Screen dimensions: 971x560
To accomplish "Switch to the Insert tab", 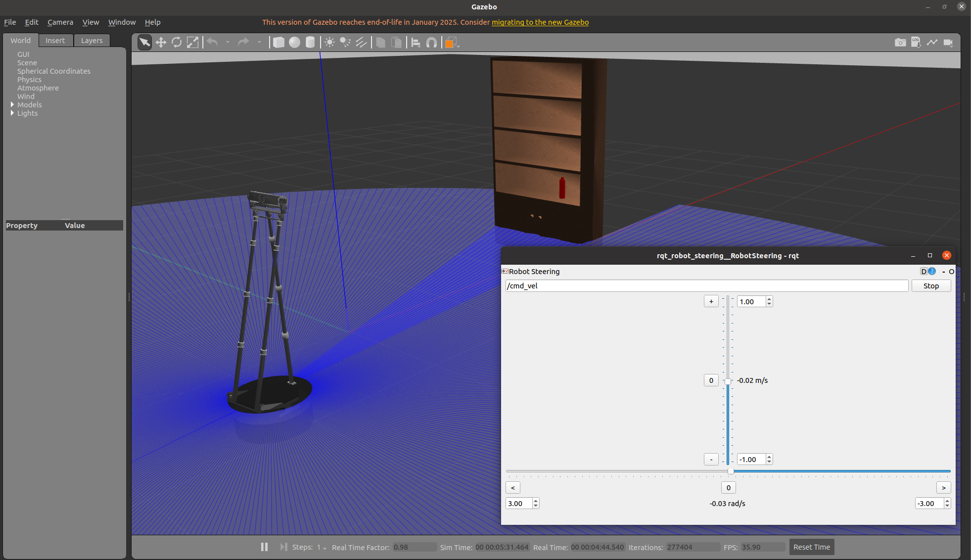I will click(55, 41).
